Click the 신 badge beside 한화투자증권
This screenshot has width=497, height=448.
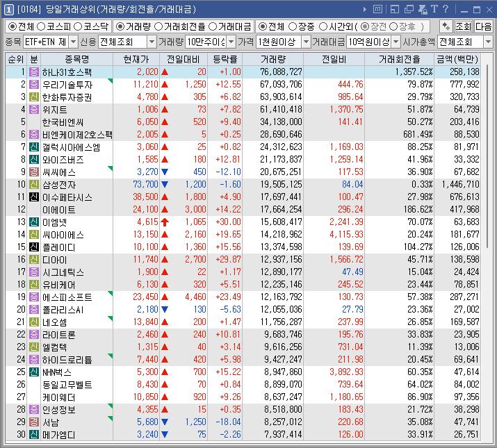34,97
